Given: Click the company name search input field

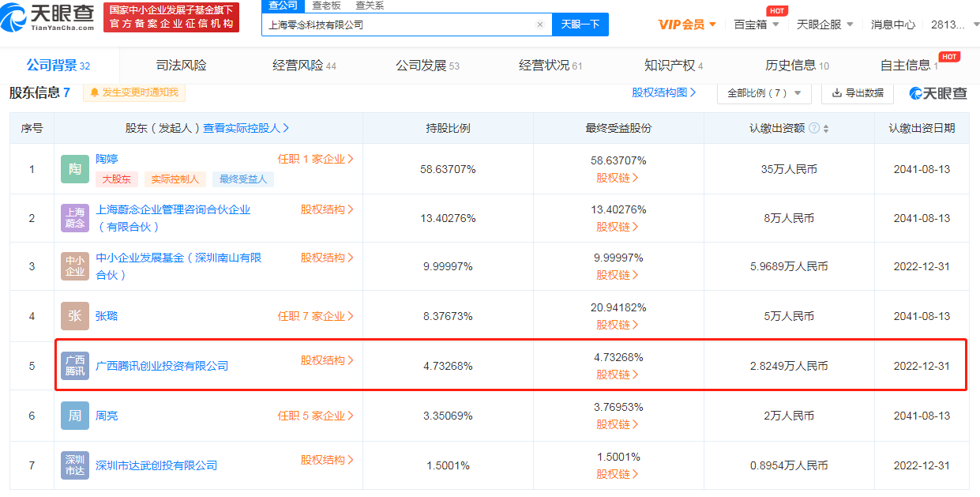Looking at the screenshot, I should pyautogui.click(x=399, y=24).
